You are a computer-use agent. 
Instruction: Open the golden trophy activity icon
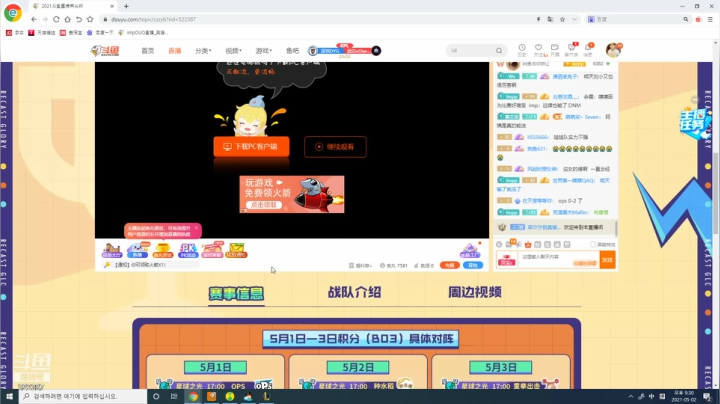pyautogui.click(x=163, y=251)
